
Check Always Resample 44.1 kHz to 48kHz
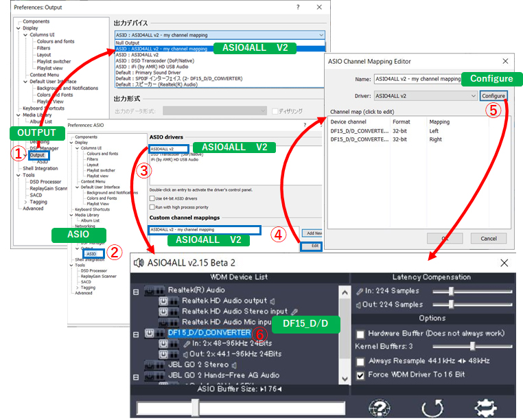point(360,361)
